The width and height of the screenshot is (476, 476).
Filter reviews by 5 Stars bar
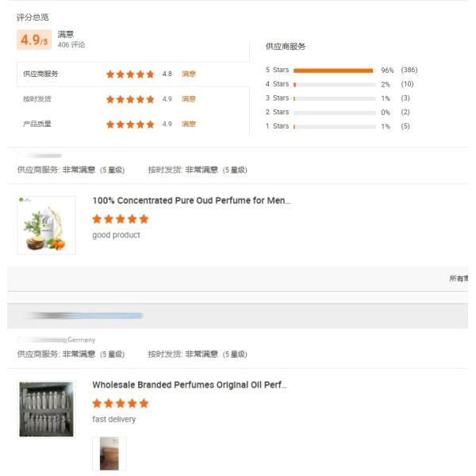tap(335, 71)
